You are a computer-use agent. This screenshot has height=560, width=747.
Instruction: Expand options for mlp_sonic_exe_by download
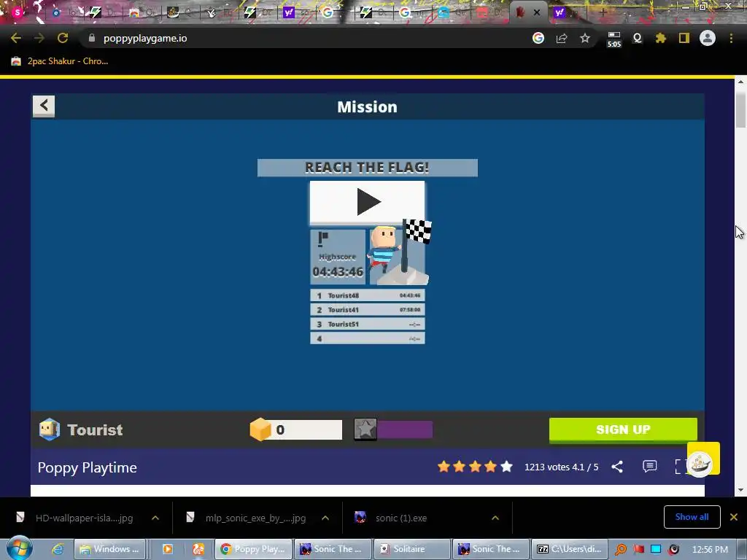point(325,518)
